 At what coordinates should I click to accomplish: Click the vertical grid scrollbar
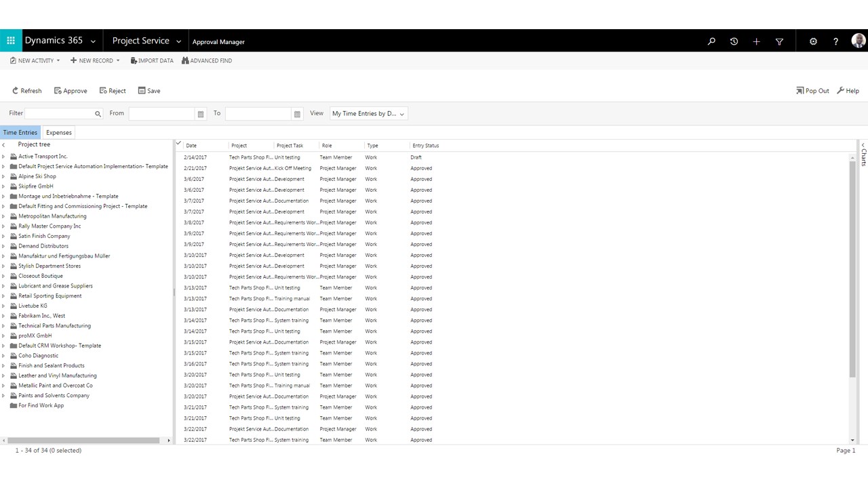(852, 268)
